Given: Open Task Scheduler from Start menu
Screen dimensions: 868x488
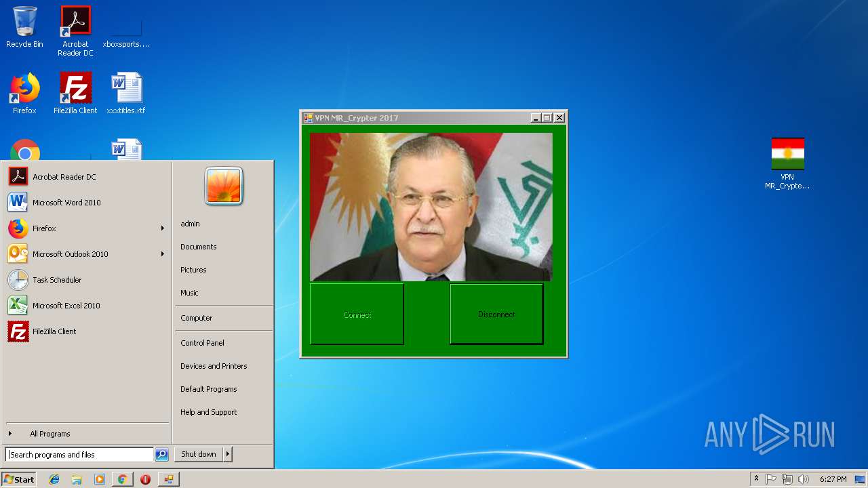Looking at the screenshot, I should (x=87, y=280).
